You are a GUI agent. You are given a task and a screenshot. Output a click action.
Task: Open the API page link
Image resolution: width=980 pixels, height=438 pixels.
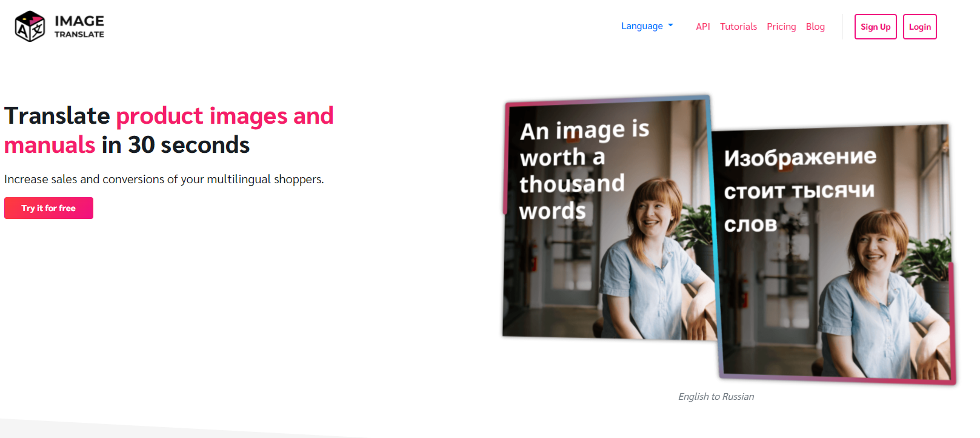(x=703, y=27)
